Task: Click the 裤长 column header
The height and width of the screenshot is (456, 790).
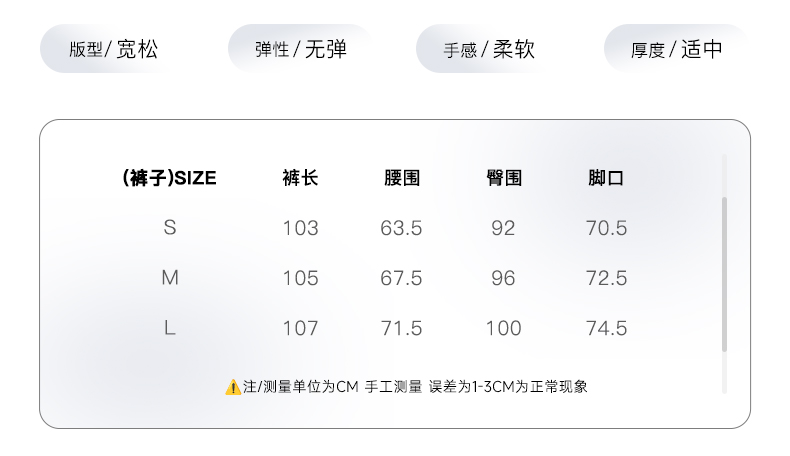Action: (300, 178)
